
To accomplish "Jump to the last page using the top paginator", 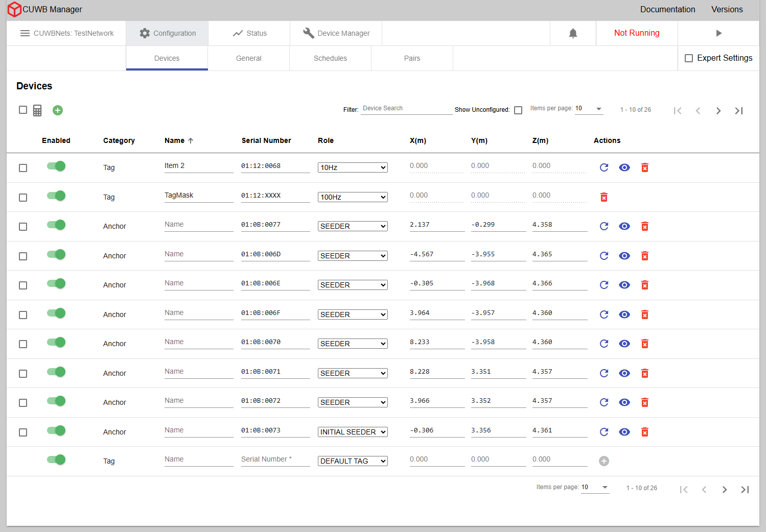I will tap(739, 111).
